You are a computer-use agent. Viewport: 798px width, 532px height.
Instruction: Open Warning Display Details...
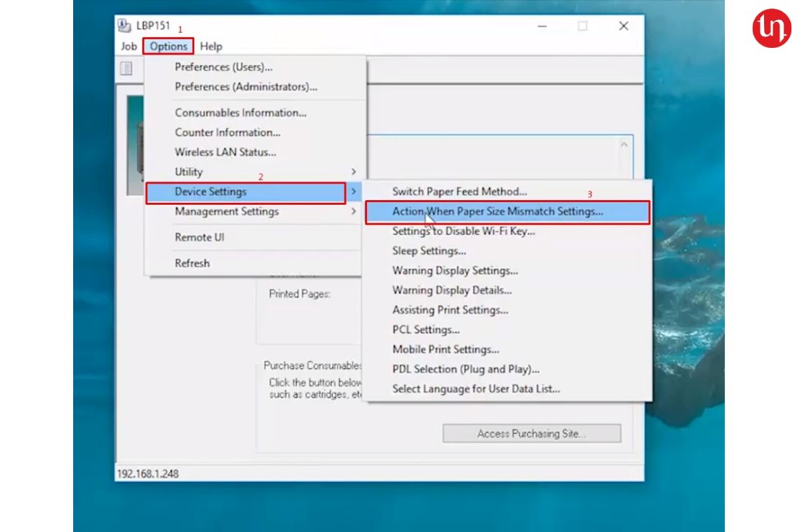tap(507, 291)
